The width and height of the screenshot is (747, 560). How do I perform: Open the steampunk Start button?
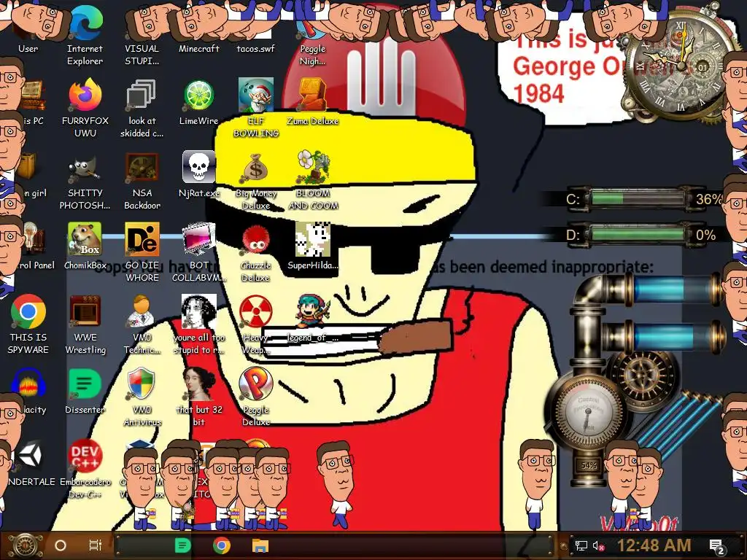[24, 545]
